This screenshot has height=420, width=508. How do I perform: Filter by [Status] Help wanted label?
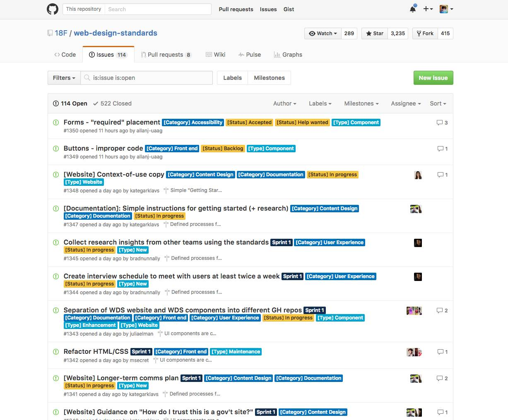click(302, 122)
